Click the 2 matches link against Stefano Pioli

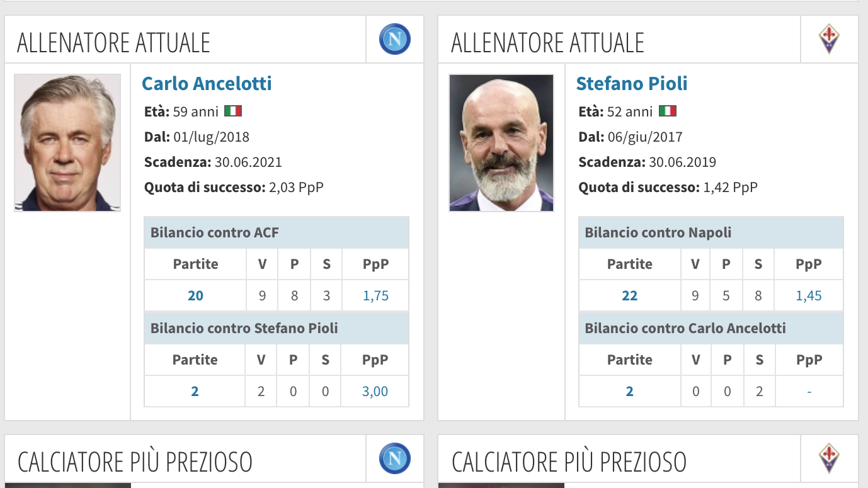pyautogui.click(x=195, y=392)
